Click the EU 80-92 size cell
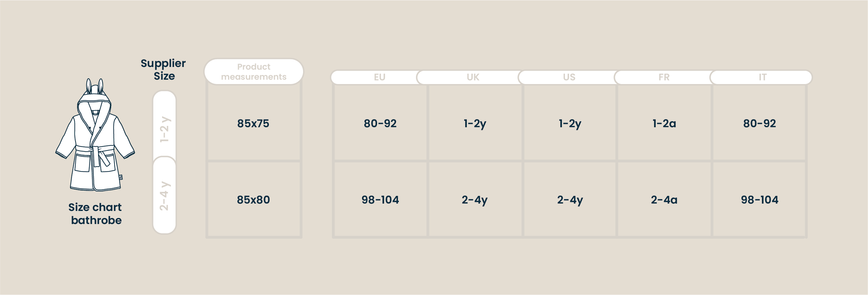 click(380, 123)
